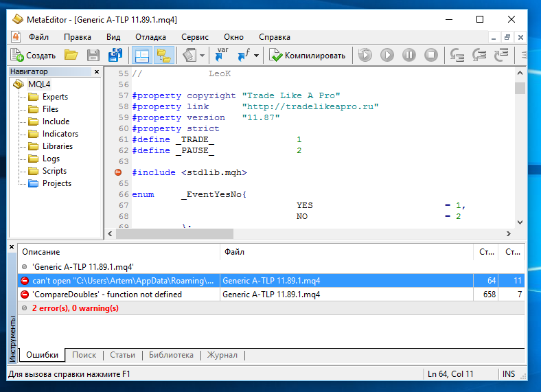Click the Step Over debug icon
The width and height of the screenshot is (541, 392).
coord(479,55)
